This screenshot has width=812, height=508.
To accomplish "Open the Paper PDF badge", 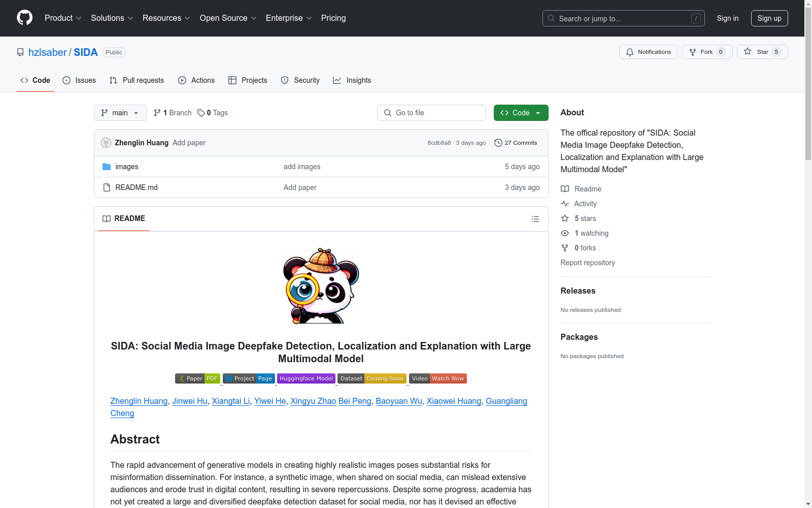I will coord(197,378).
